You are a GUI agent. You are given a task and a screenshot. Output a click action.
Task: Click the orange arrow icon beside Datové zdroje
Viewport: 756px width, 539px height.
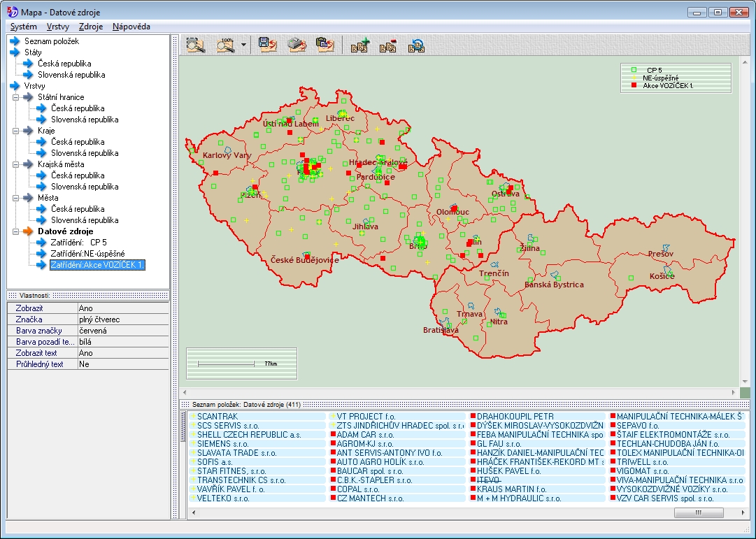(x=29, y=231)
